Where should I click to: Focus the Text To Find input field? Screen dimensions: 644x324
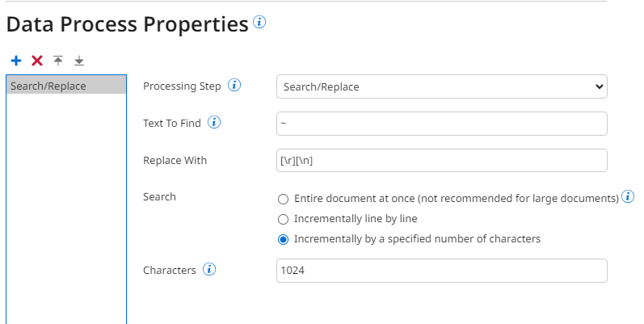point(442,124)
